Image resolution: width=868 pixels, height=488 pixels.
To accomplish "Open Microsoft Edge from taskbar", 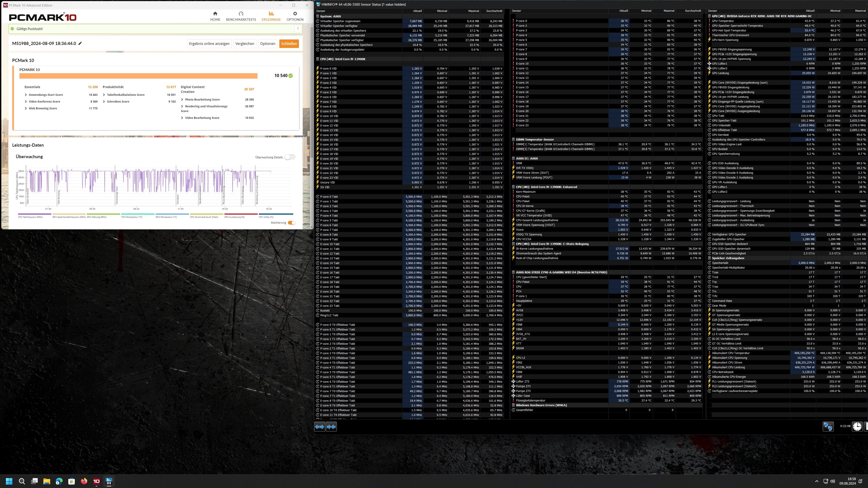I will click(59, 481).
